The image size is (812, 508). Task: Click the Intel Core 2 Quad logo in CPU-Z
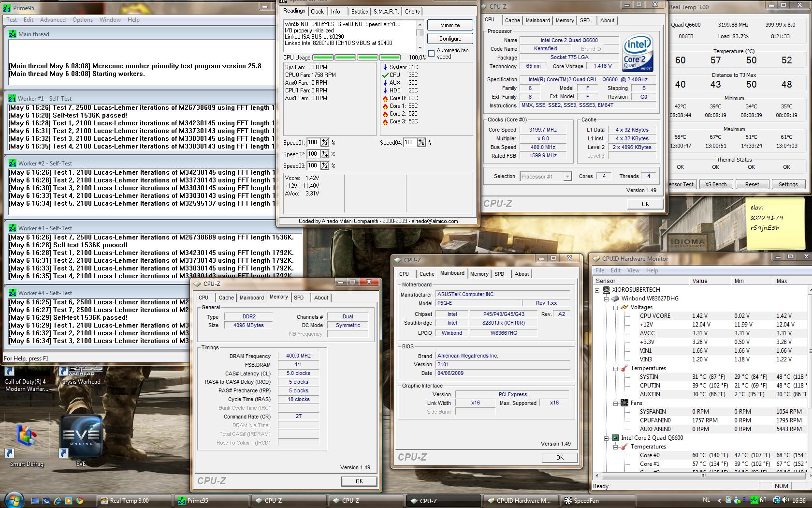[x=638, y=53]
